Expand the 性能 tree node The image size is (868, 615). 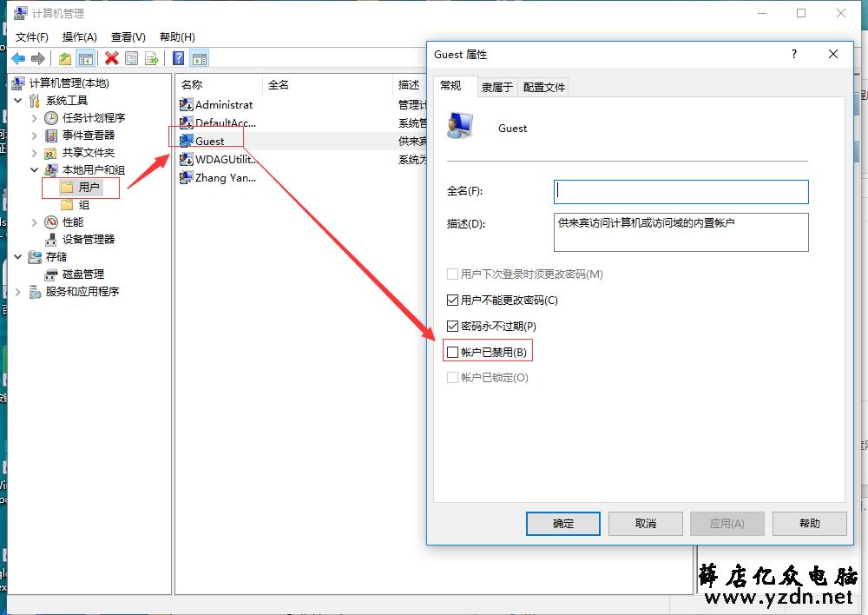pyautogui.click(x=35, y=222)
